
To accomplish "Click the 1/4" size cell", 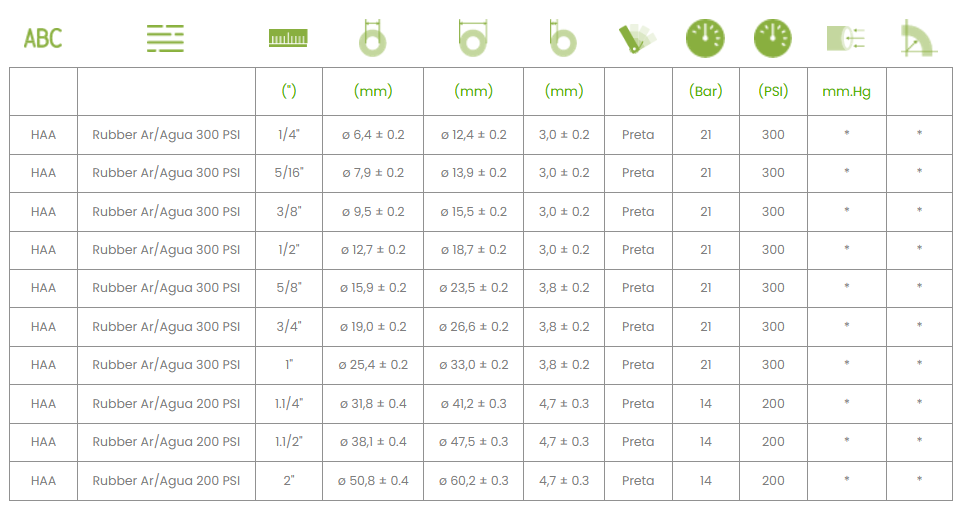I will (289, 135).
